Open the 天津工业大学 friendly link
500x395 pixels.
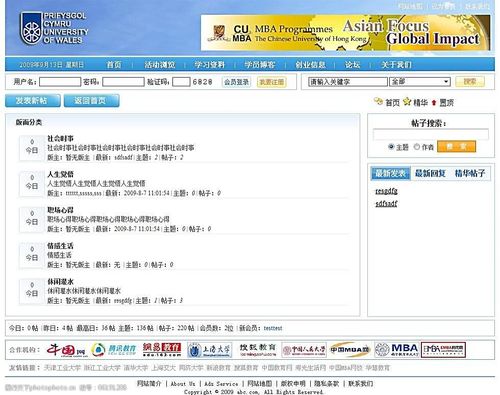pos(62,368)
